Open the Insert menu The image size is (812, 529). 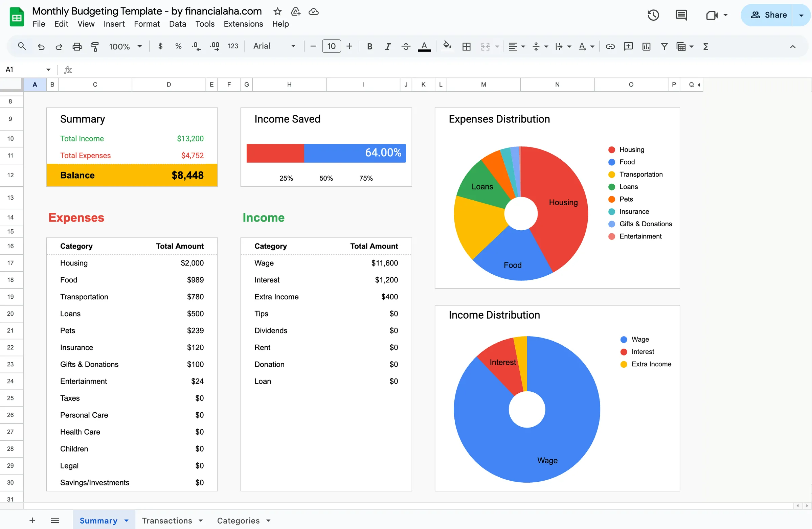coord(114,24)
